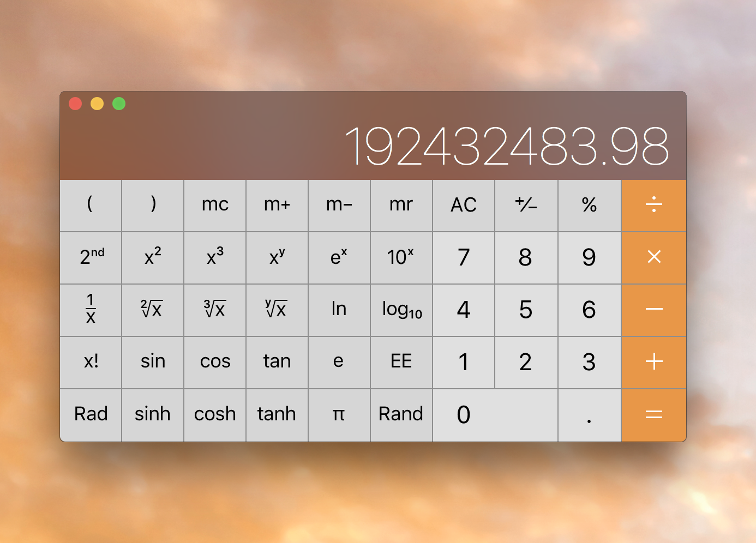
Task: Click the green zoom window button
Action: pos(119,104)
